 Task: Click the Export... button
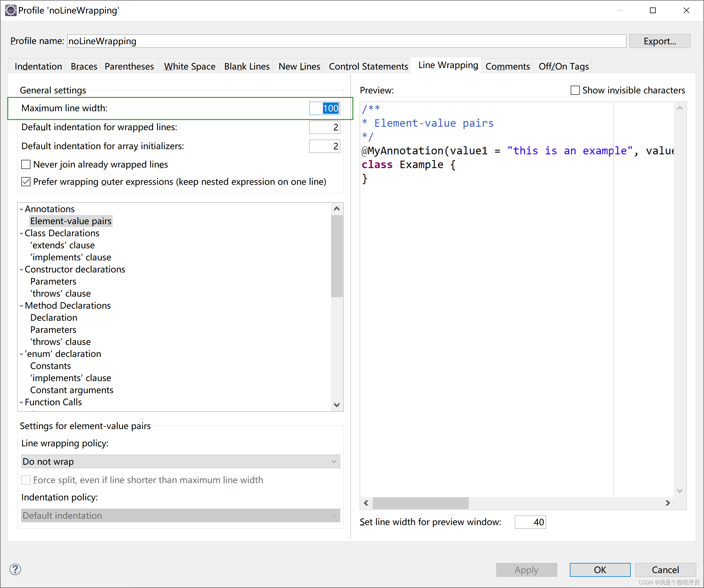[659, 41]
